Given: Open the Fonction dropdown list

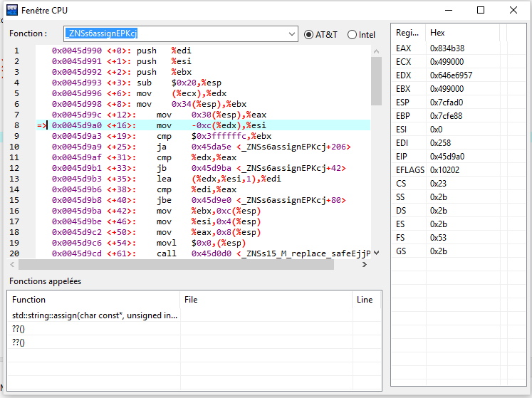Looking at the screenshot, I should (292, 34).
